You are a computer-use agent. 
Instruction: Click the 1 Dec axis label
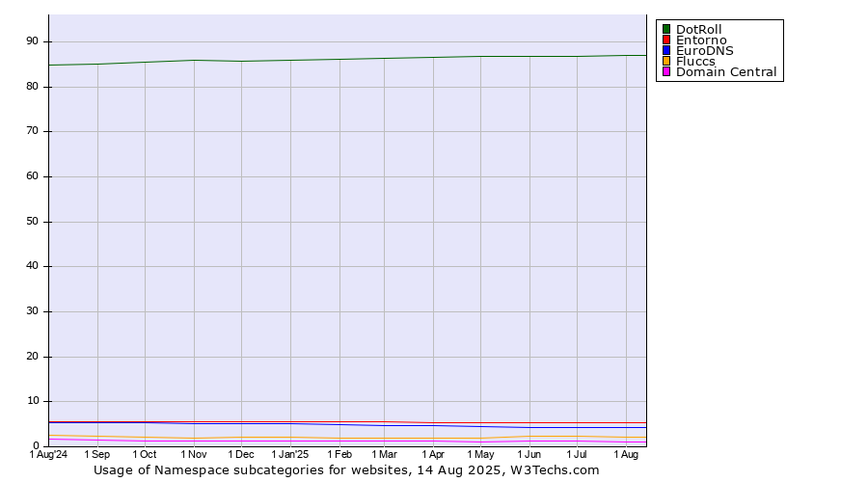click(x=241, y=454)
